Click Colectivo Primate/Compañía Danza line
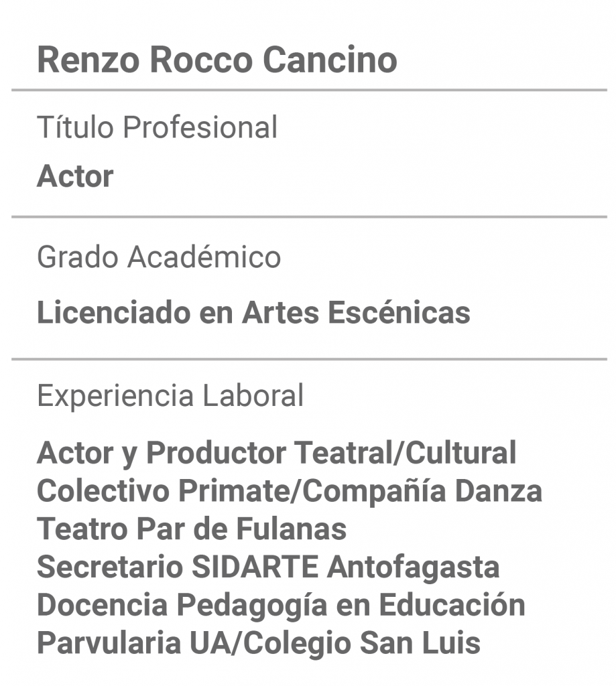This screenshot has height=686, width=616. (x=290, y=491)
